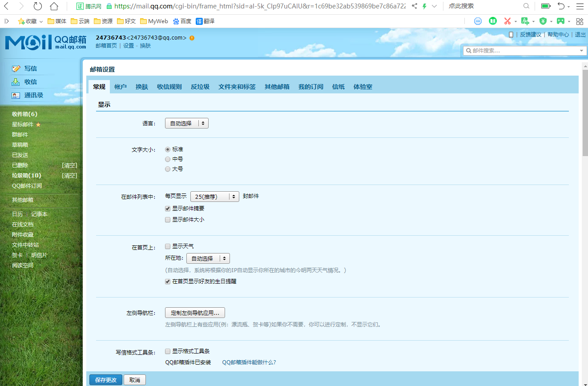Disable 在首页显示好友的生日提醒
The image size is (588, 386).
168,281
